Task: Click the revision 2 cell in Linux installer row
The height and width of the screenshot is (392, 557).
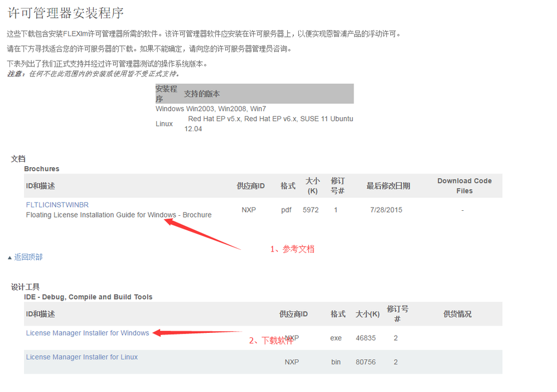Action: click(x=396, y=362)
